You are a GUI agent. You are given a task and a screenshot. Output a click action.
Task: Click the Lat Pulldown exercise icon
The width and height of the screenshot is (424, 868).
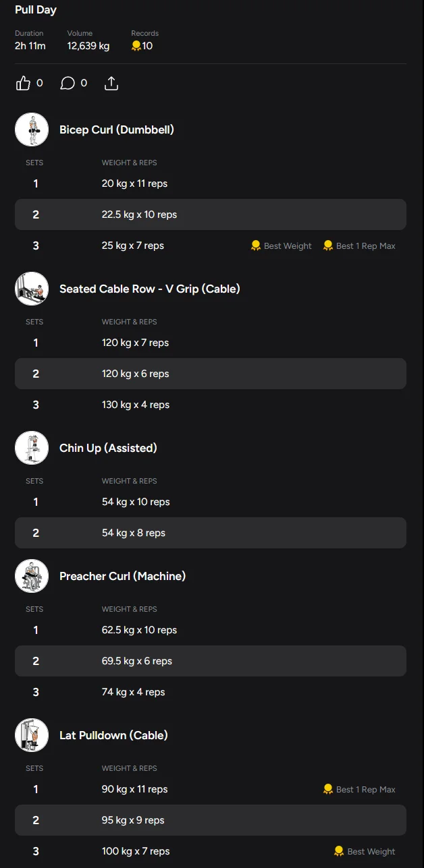[x=32, y=735]
